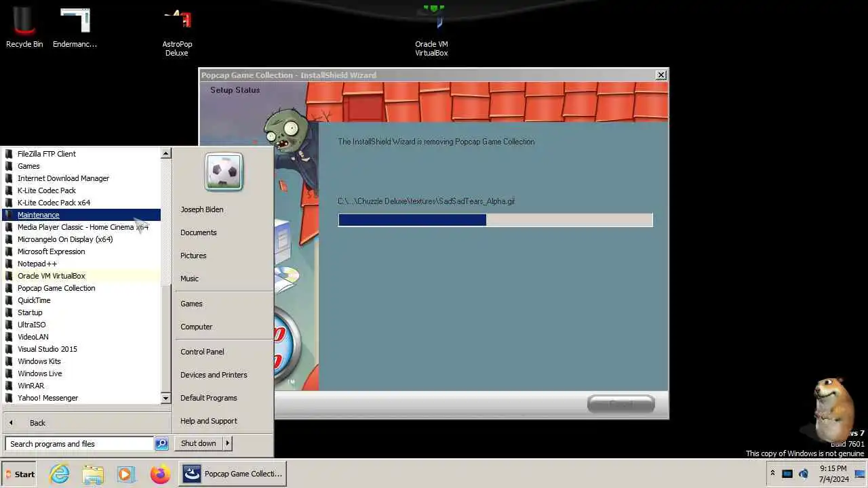Activate the Popcap Game Collection taskbar button

pyautogui.click(x=233, y=474)
